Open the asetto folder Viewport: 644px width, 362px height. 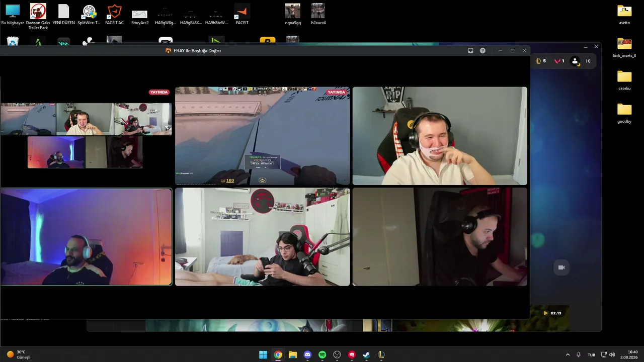point(624,15)
